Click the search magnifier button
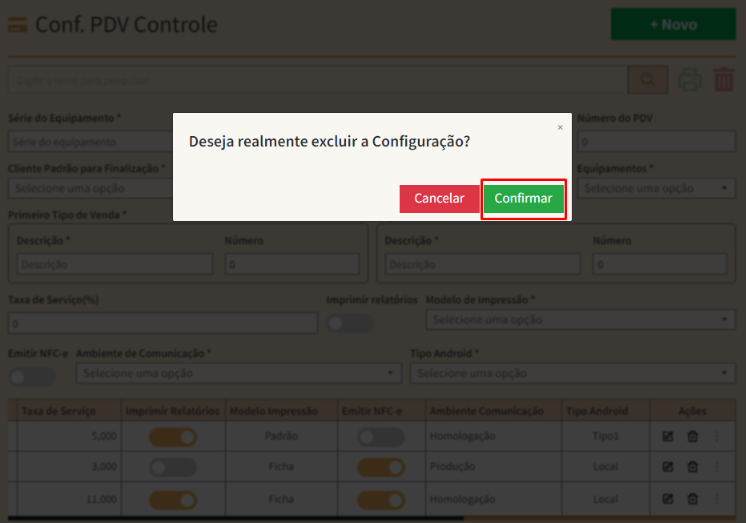Viewport: 746px width, 523px height. tap(648, 79)
